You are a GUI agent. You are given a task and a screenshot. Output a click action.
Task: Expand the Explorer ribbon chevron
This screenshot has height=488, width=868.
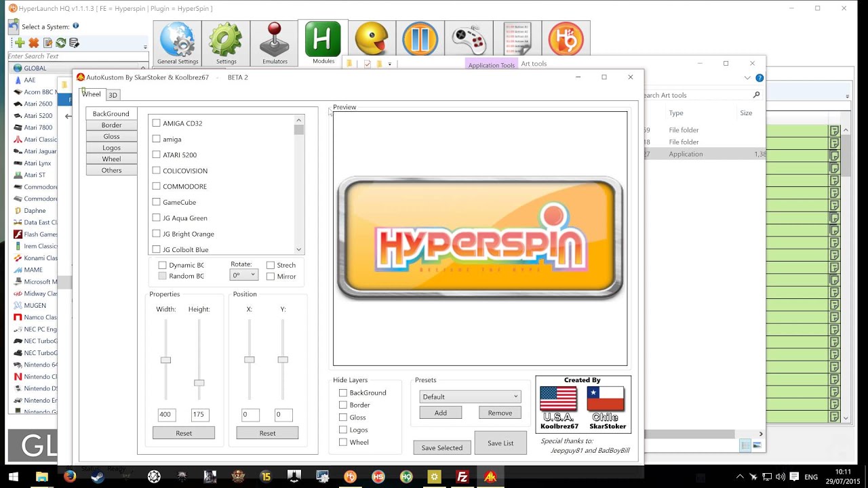(748, 78)
